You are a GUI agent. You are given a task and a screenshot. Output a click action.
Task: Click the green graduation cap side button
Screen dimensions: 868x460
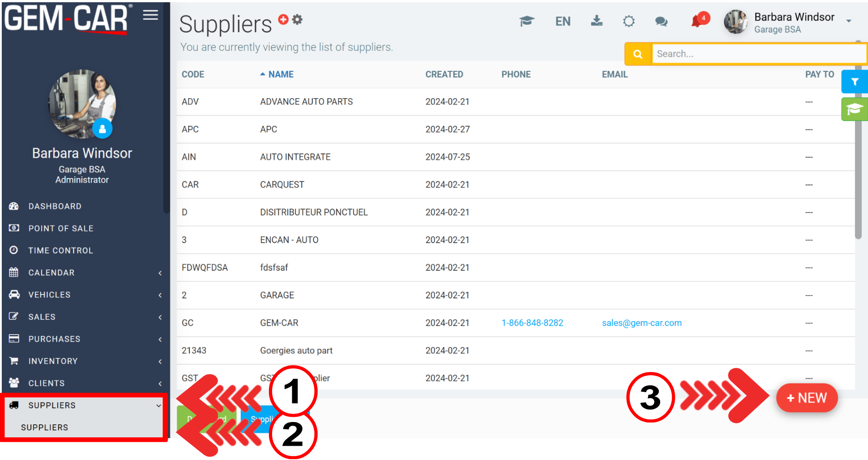[x=854, y=109]
